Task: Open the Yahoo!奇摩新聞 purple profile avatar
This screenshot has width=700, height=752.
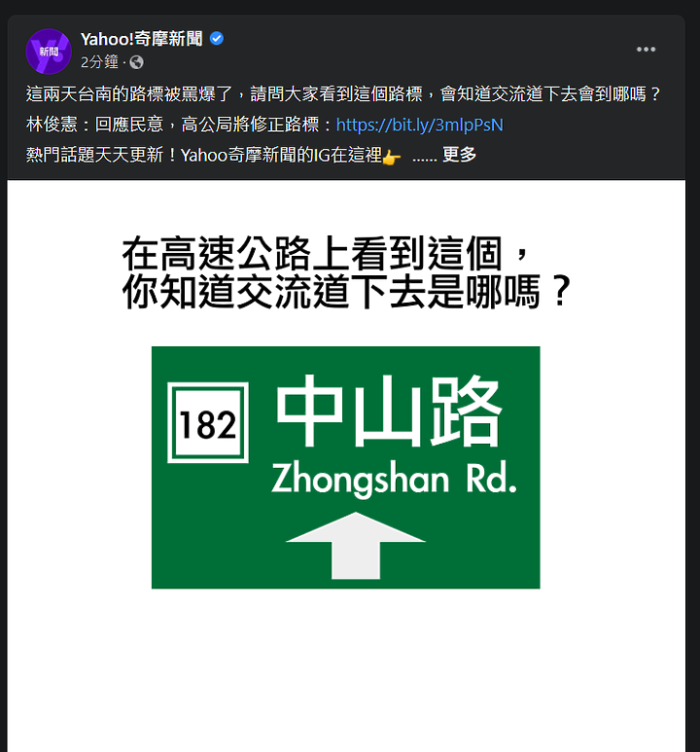Action: point(49,52)
